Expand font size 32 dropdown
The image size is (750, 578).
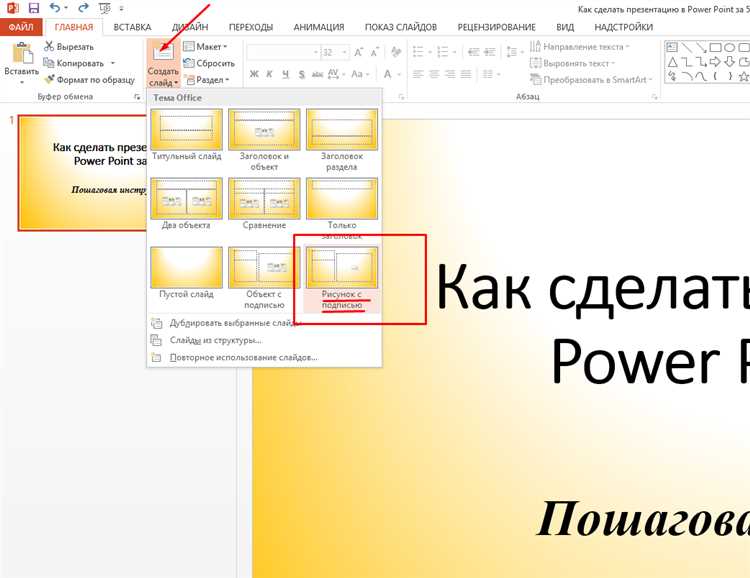click(345, 52)
